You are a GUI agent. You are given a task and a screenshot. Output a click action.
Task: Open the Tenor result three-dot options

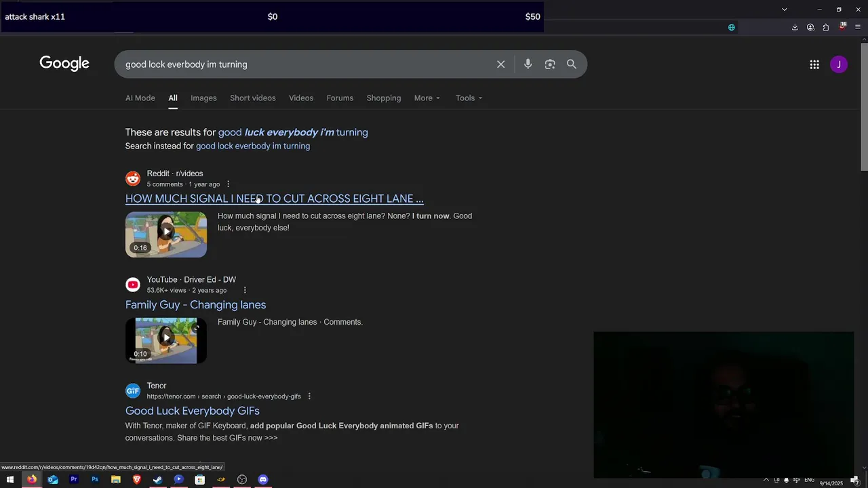tap(309, 396)
